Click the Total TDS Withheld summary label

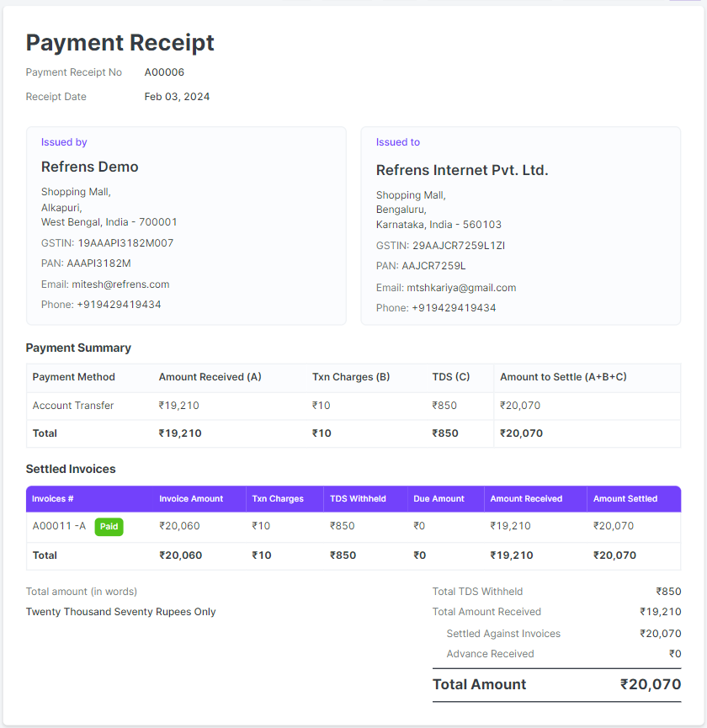point(478,592)
